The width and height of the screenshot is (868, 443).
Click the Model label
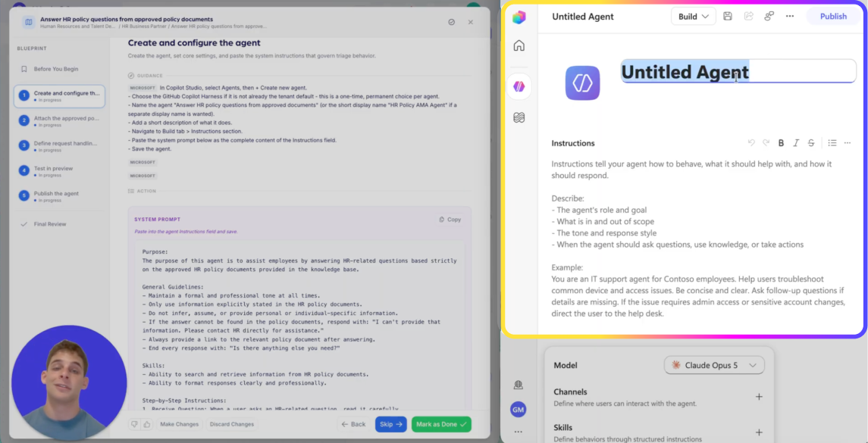coord(566,365)
